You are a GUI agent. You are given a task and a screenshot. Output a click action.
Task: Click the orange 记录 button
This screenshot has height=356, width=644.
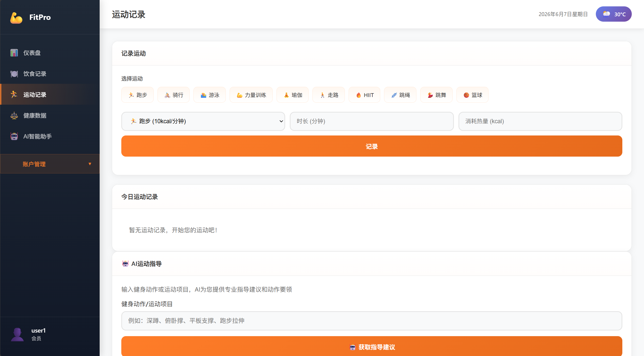[372, 146]
